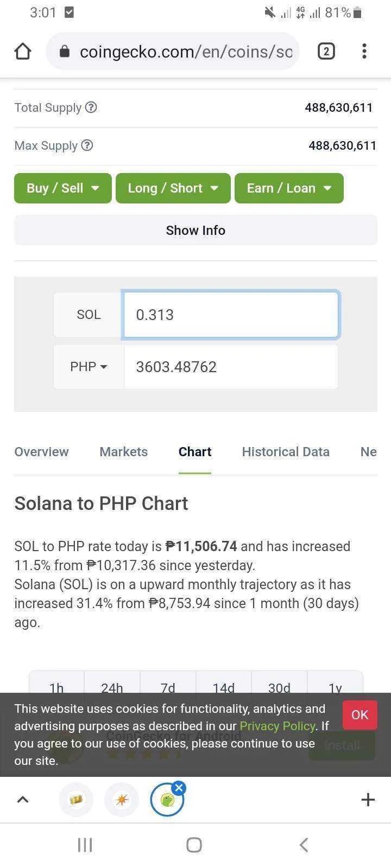Accept cookies with the OK button
The image size is (391, 868).
pos(360,715)
